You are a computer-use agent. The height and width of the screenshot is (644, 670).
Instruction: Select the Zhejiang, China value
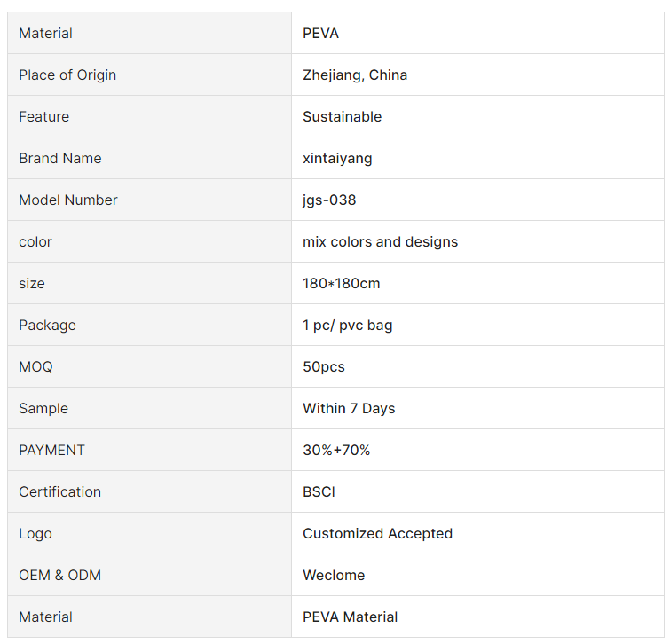(355, 75)
